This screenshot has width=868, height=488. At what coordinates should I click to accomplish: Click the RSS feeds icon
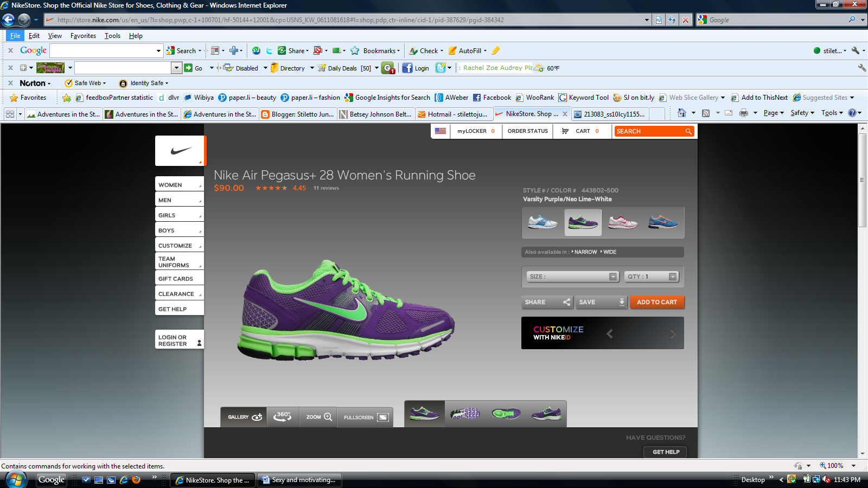(x=706, y=113)
